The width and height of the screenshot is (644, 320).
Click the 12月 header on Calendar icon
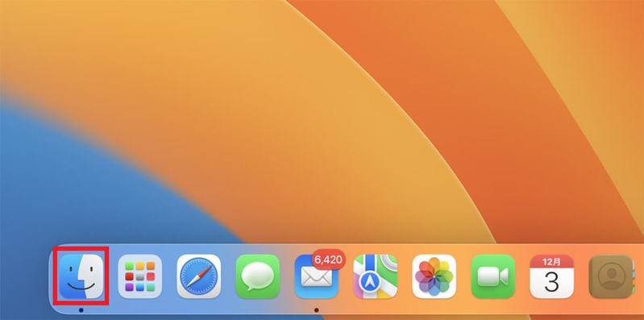551,261
